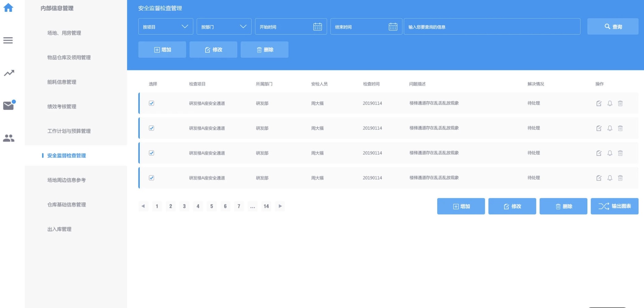The width and height of the screenshot is (644, 308).
Task: Go to next page arrow
Action: coord(280,206)
